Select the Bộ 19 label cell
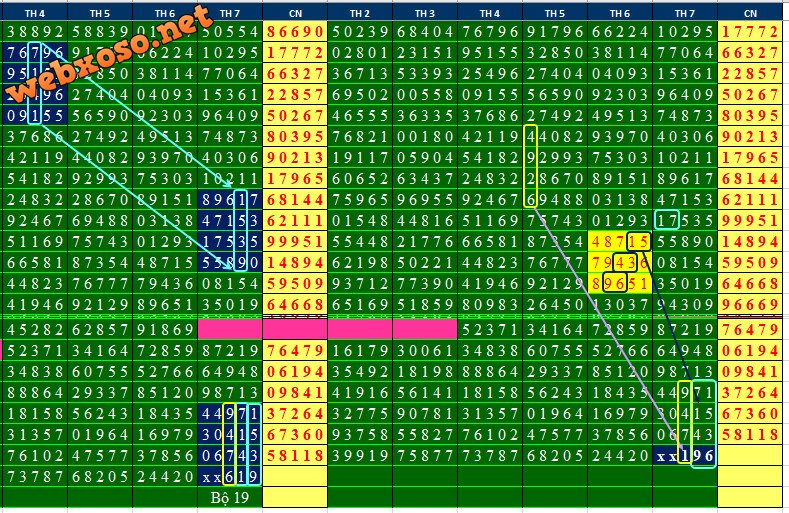Viewport: 789px width, 513px height. (x=230, y=497)
